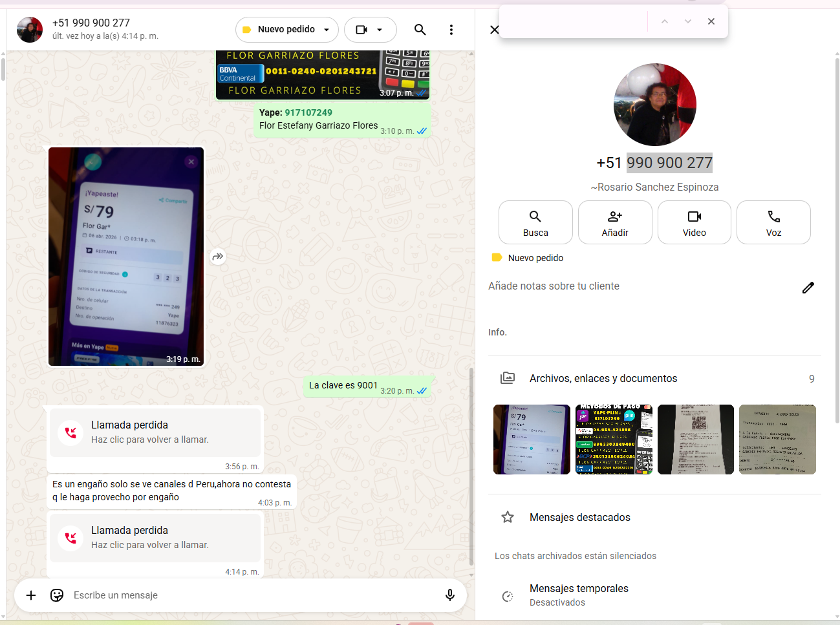This screenshot has width=840, height=625.
Task: Start a Voz call from contact panel
Action: 773,222
